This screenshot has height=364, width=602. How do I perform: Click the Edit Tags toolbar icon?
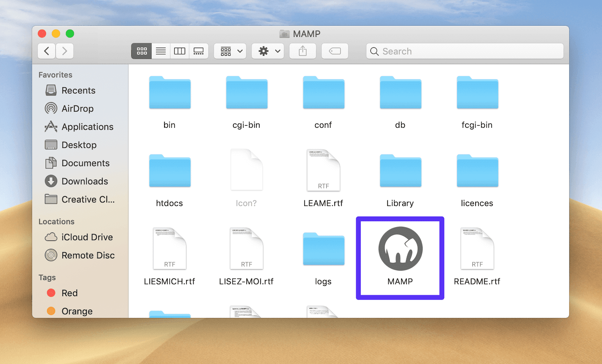coord(334,51)
